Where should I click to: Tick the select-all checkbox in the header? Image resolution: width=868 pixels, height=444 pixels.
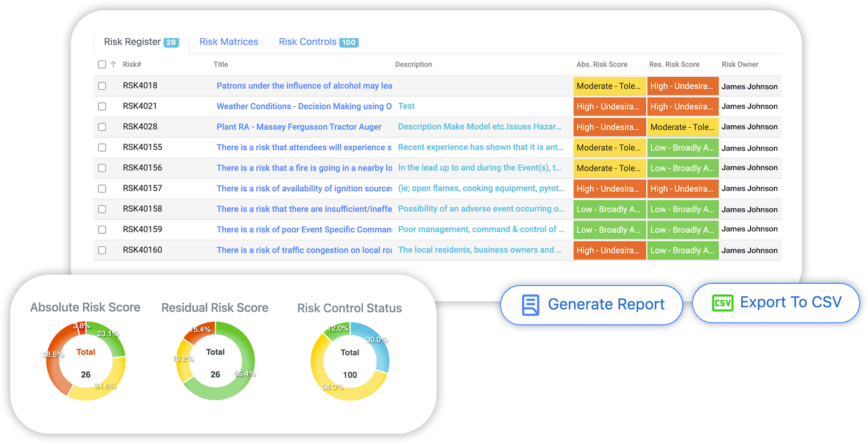pyautogui.click(x=102, y=64)
